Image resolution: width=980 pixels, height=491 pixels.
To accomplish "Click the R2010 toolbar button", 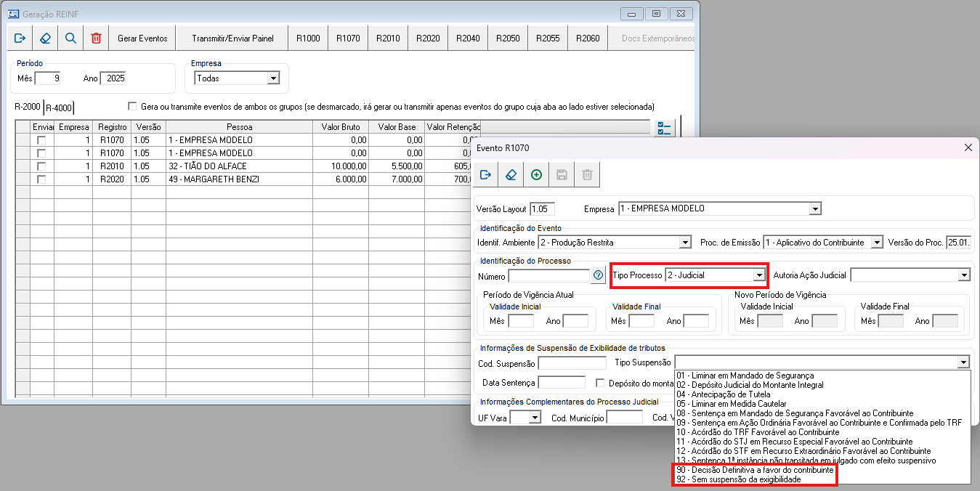I will click(x=388, y=38).
